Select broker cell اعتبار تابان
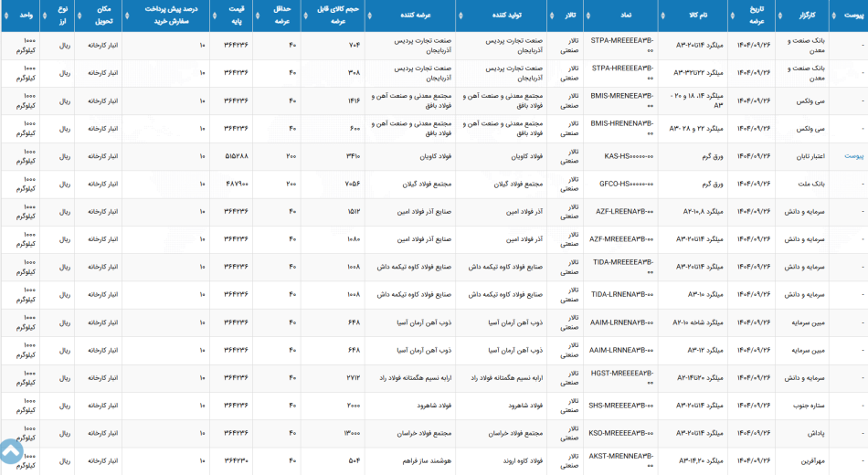Viewport: 868px width, 475px height. click(803, 157)
